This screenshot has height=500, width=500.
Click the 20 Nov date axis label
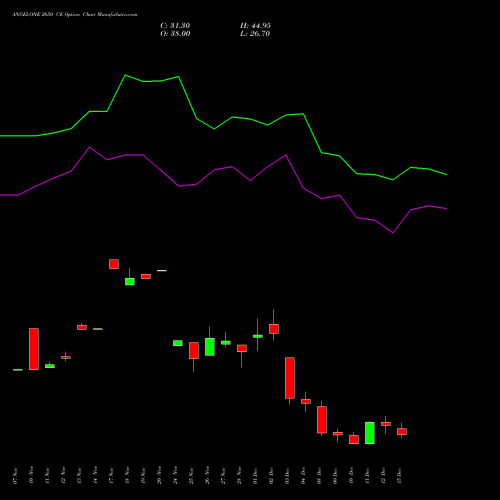pos(159,476)
